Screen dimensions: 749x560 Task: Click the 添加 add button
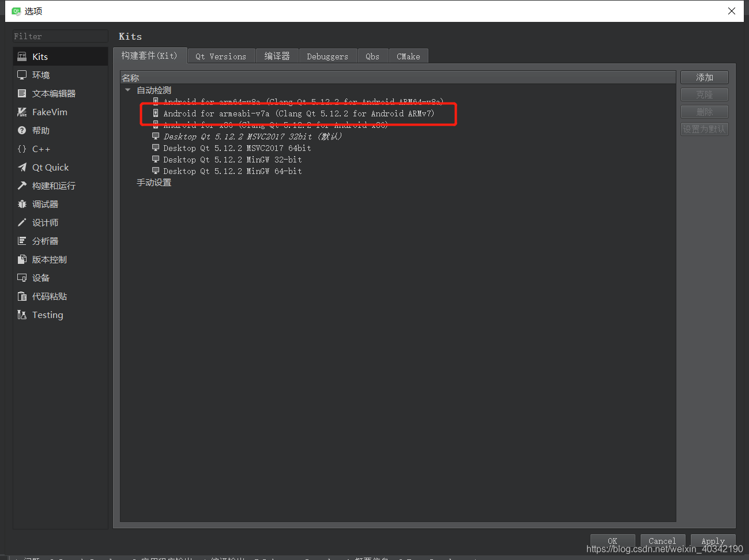pos(705,77)
